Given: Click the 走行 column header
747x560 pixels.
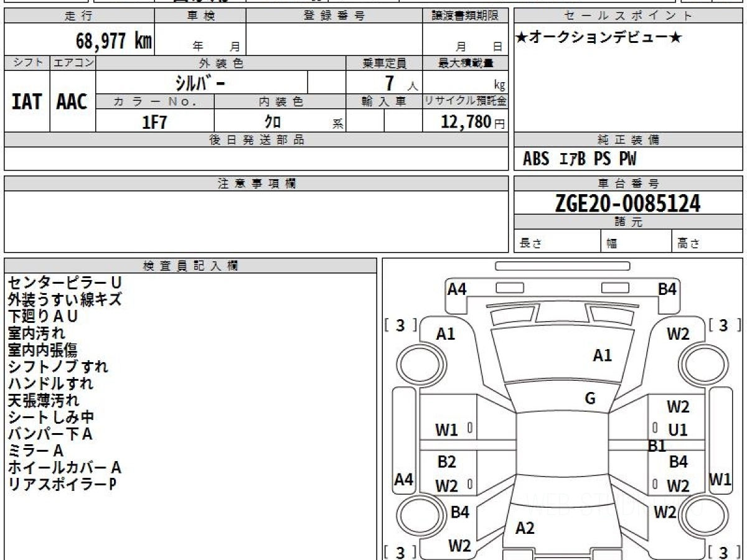Looking at the screenshot, I should point(79,16).
